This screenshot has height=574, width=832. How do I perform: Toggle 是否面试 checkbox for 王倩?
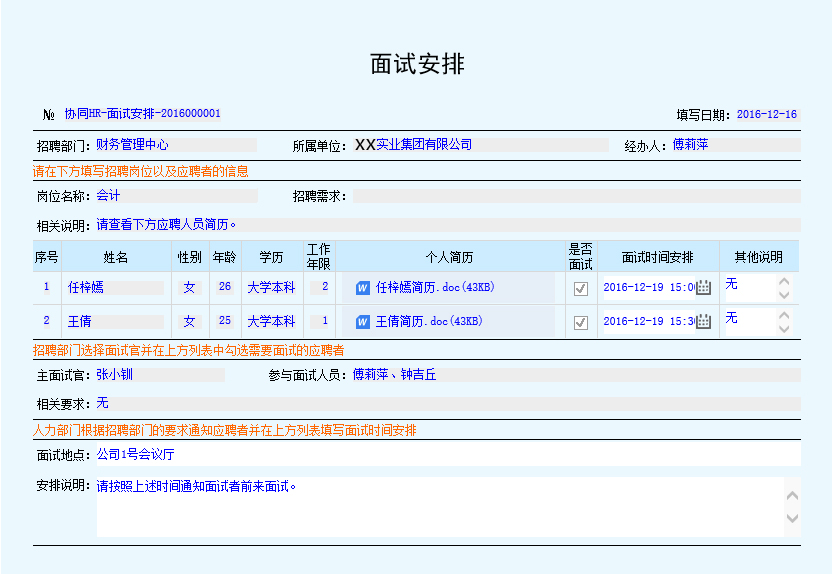pos(580,322)
